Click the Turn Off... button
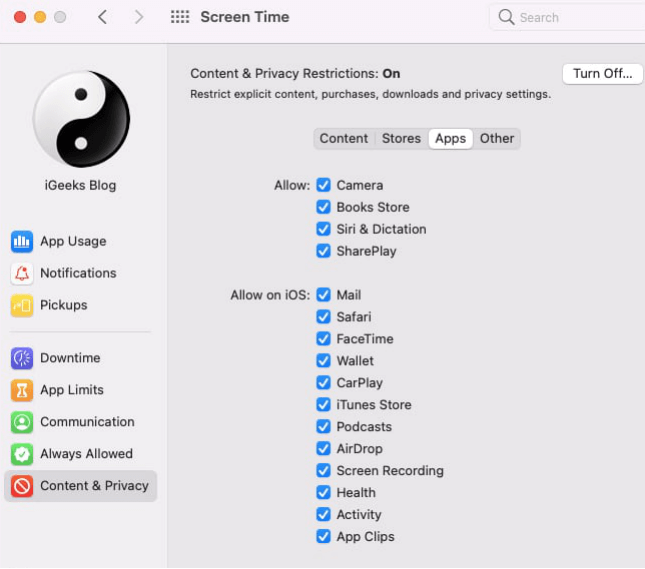Screen dimensions: 645x569 pos(602,74)
